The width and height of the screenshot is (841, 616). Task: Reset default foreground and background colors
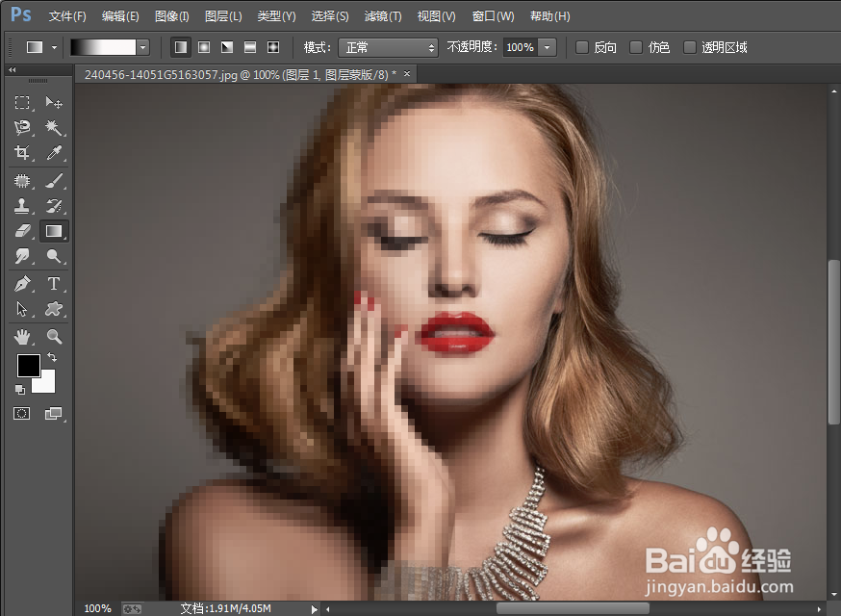click(x=20, y=390)
